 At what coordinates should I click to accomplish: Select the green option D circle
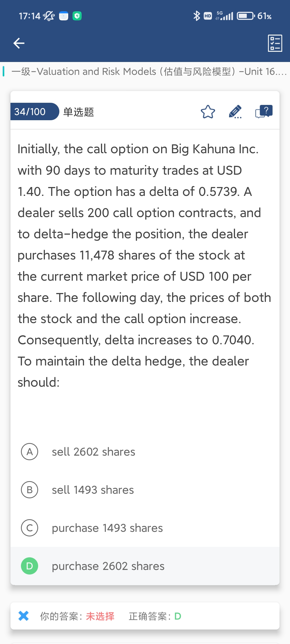click(x=30, y=566)
